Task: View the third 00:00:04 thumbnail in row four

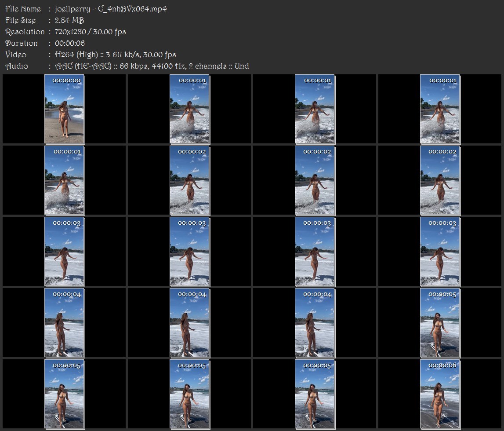Action: 315,323
